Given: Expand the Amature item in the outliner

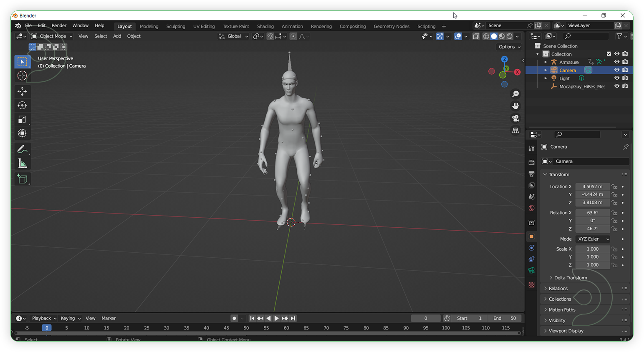Looking at the screenshot, I should pos(546,62).
